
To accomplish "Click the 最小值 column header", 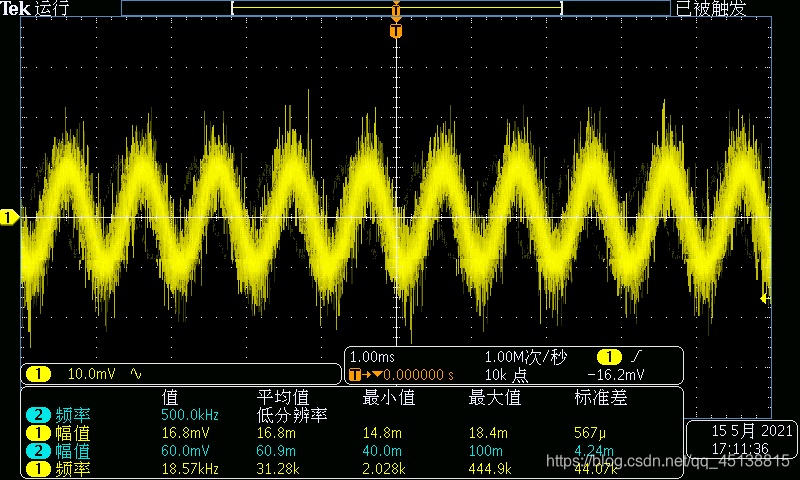I will tap(389, 397).
